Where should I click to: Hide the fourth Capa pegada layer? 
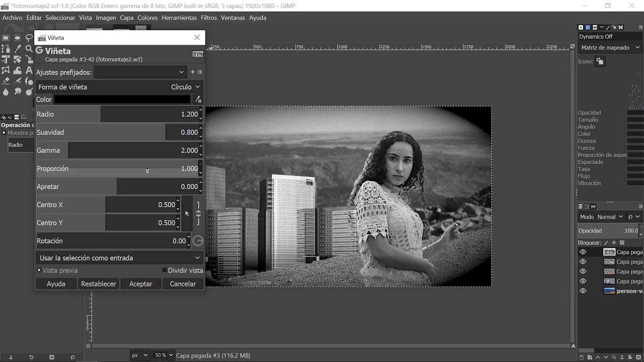click(583, 281)
